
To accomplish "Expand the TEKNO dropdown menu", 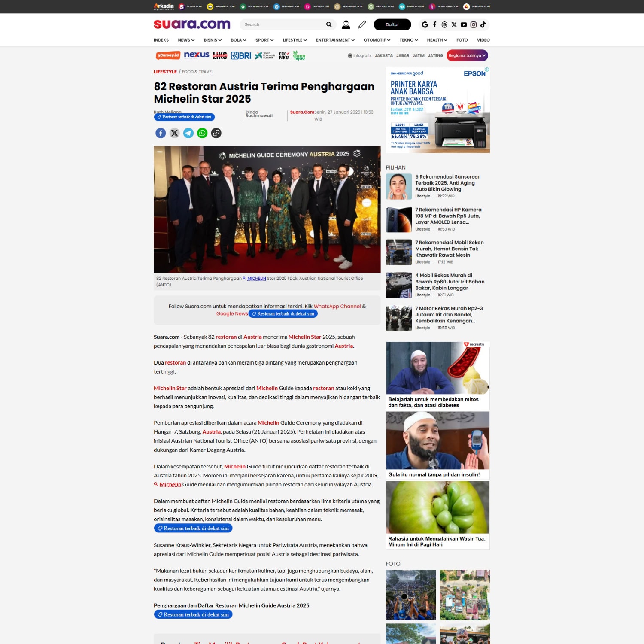I will tap(409, 40).
